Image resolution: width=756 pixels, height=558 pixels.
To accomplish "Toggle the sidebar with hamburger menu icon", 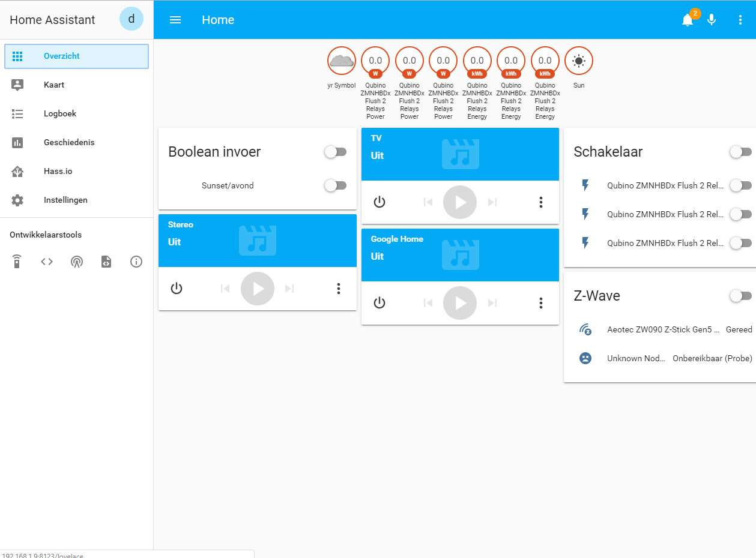I will click(175, 20).
